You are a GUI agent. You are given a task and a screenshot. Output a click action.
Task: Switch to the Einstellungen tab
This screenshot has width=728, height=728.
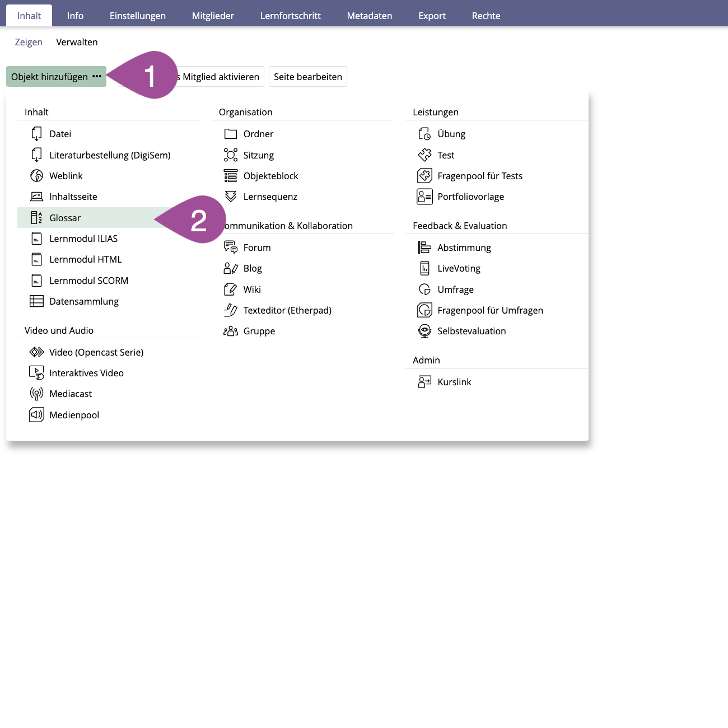point(137,16)
